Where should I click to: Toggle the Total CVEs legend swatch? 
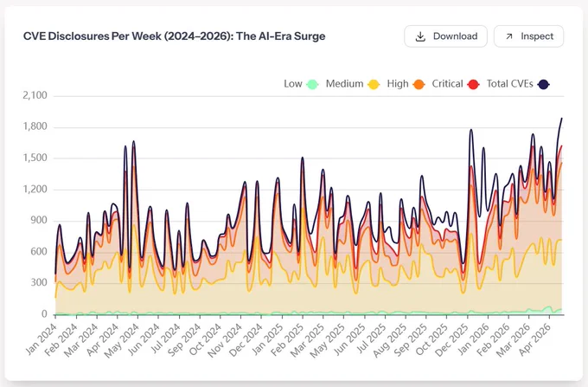[543, 84]
